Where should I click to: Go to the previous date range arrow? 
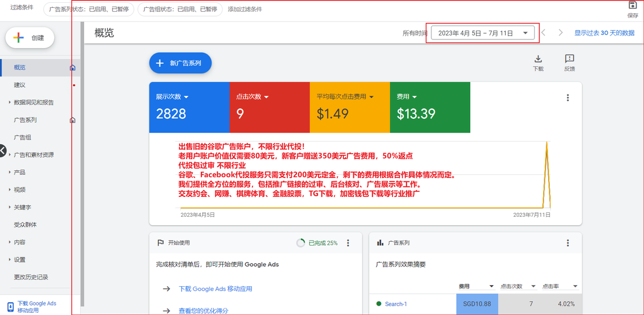[x=543, y=33]
